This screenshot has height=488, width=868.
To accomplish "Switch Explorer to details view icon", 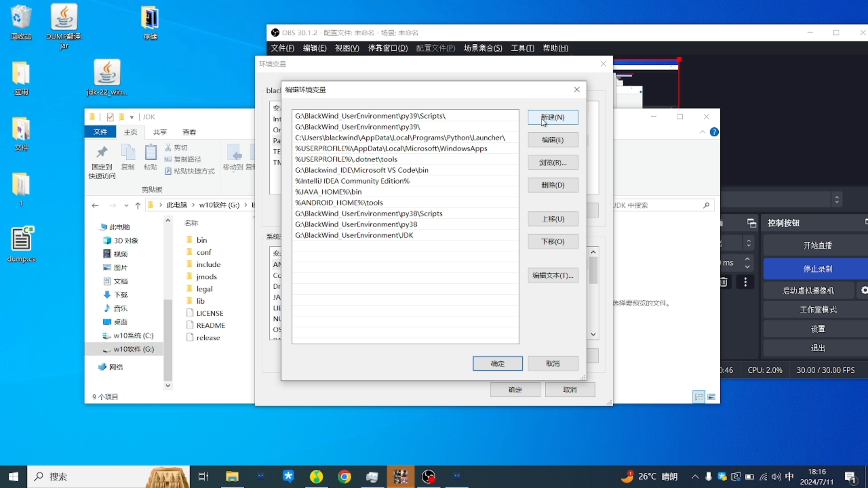I will coord(699,397).
